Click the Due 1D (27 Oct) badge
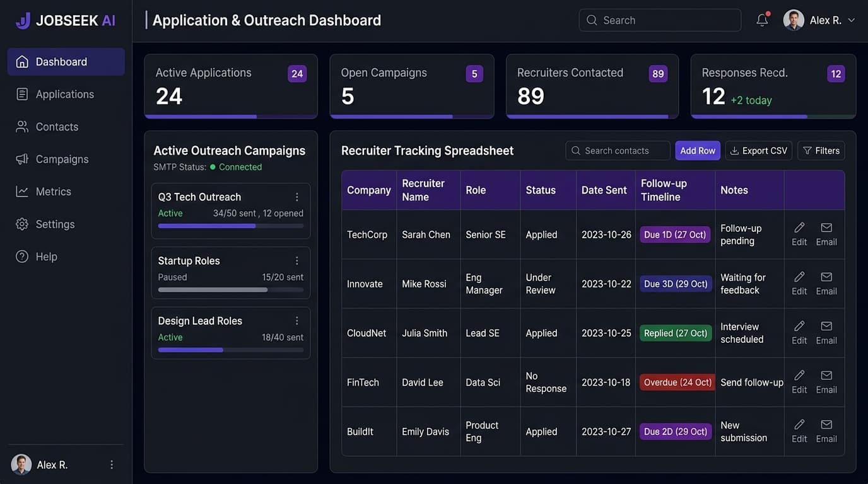 coord(675,234)
